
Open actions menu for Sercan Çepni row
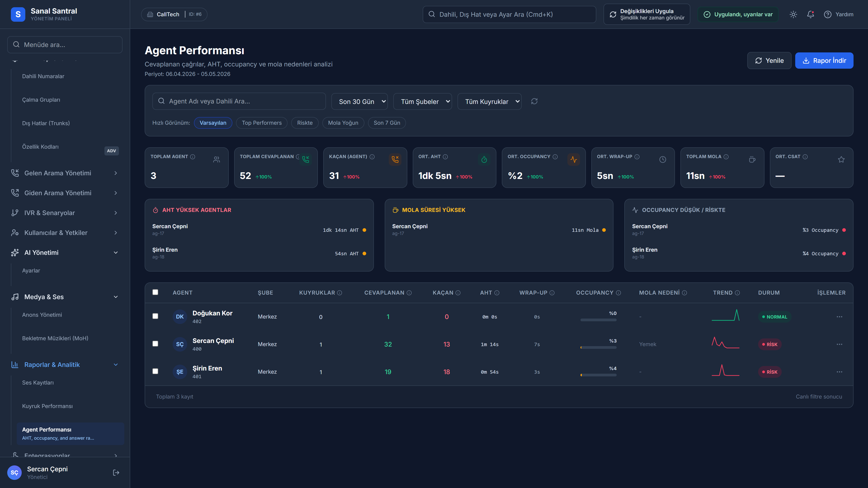tap(839, 344)
